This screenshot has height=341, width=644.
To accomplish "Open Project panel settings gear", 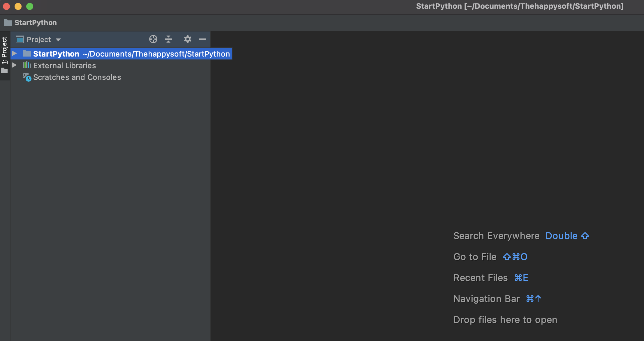I will pos(188,39).
